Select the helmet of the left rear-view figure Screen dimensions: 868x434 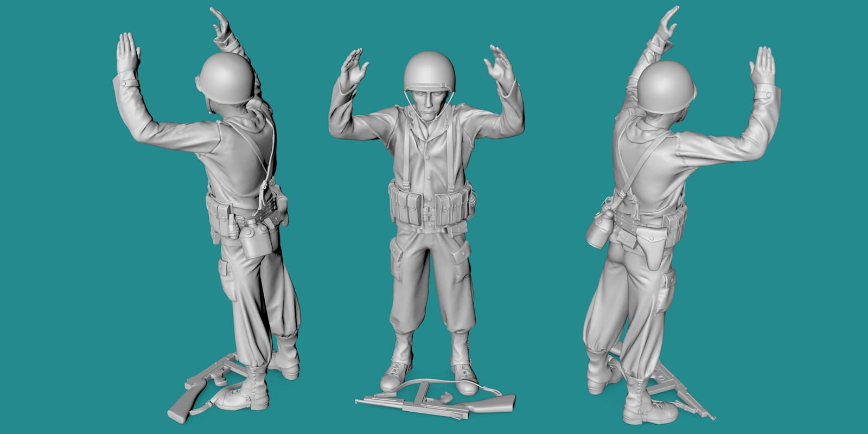[x=227, y=79]
